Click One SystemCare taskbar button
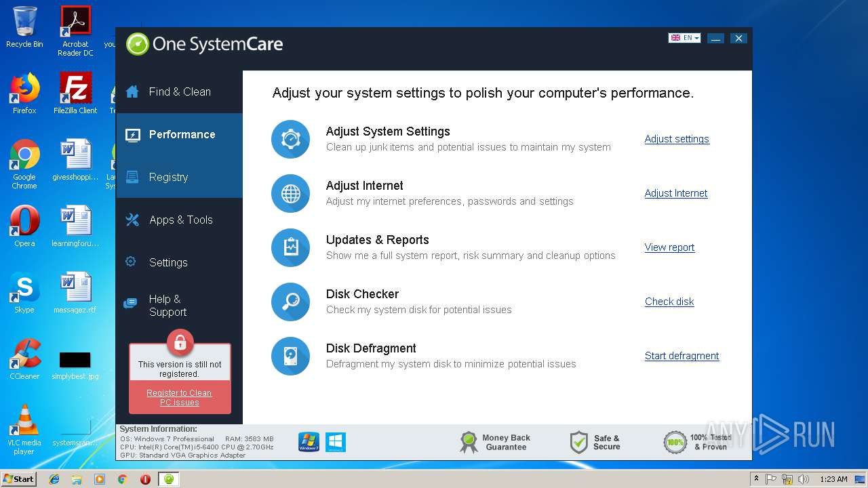Viewport: 868px width, 488px height. pos(169,479)
